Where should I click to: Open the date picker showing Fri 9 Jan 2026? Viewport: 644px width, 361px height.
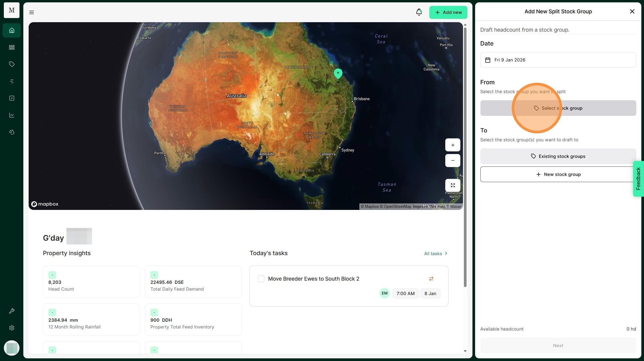click(558, 60)
